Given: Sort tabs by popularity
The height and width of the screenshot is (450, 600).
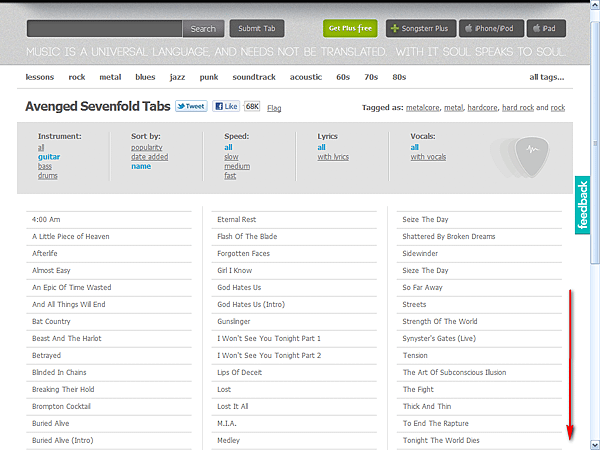Looking at the screenshot, I should pos(147,147).
